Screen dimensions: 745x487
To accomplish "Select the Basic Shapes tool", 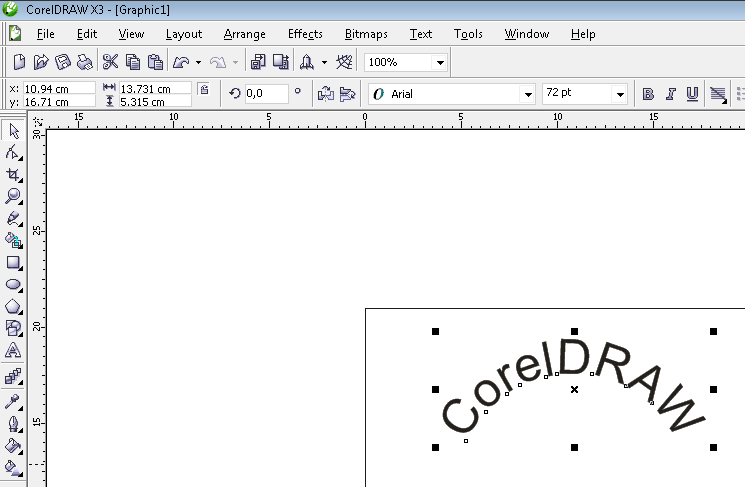I will [x=13, y=328].
